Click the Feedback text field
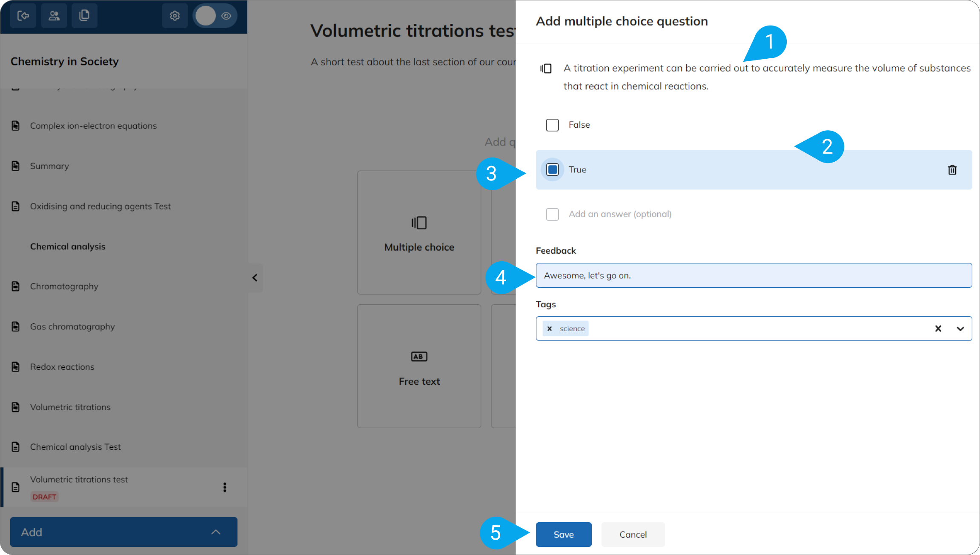The width and height of the screenshot is (980, 555). pos(754,275)
